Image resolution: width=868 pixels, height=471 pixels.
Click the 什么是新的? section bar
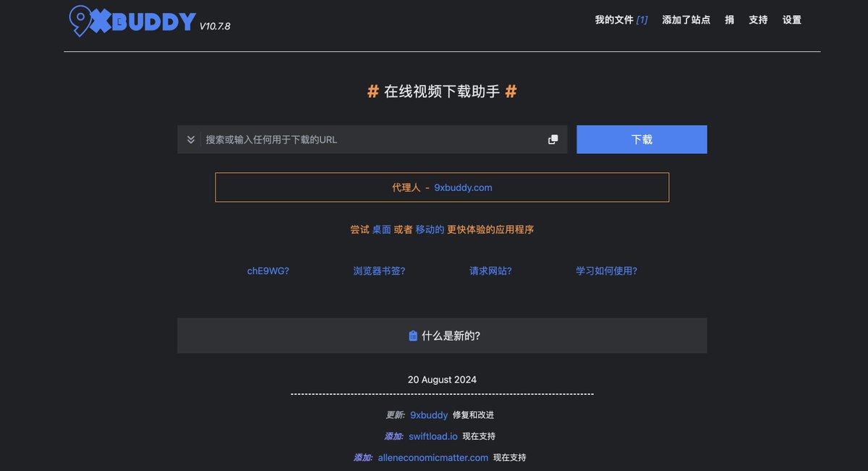tap(442, 336)
